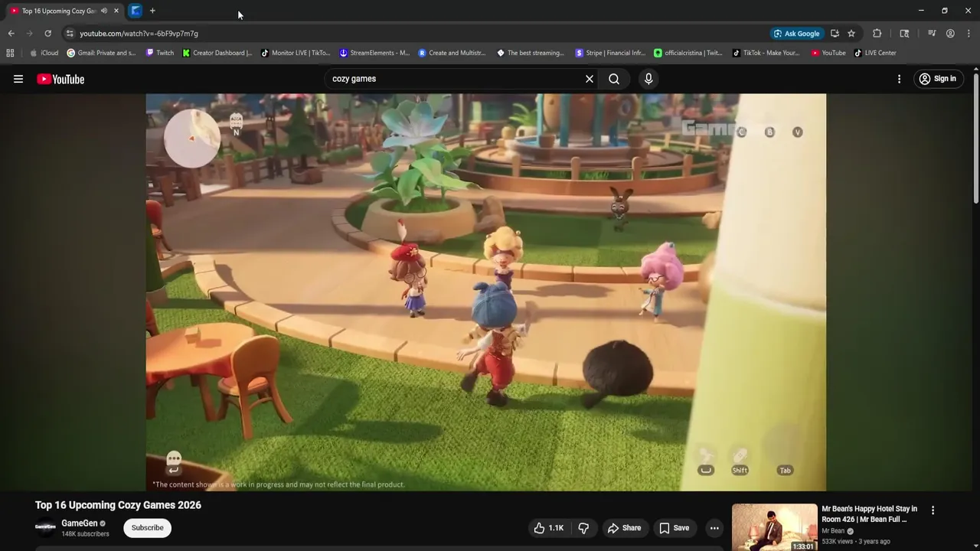Like the video with 1.1K likes

[x=549, y=528]
